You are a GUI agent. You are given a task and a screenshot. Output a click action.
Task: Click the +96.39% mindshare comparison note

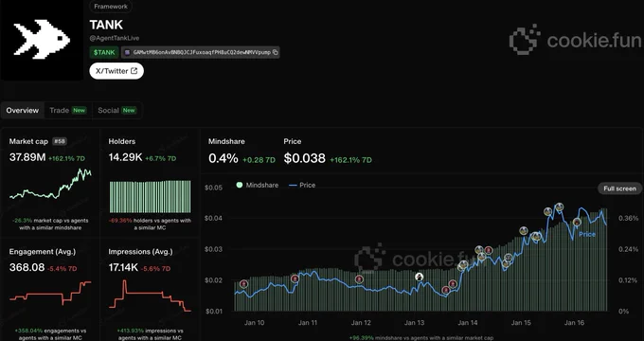pos(421,338)
